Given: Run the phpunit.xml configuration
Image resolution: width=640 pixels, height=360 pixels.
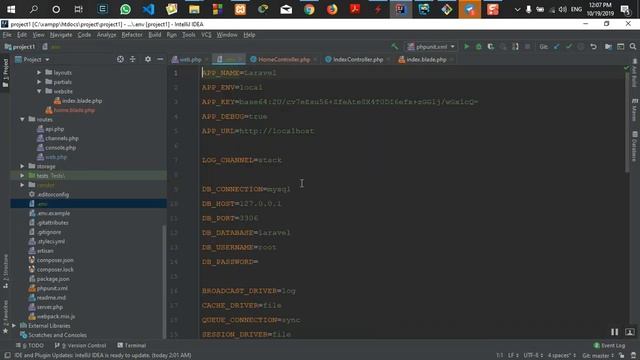Looking at the screenshot, I should pyautogui.click(x=467, y=47).
